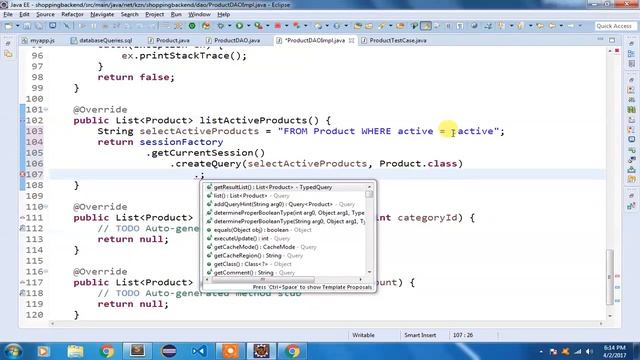Select getResultList() in the completion popup
640x360 pixels.
285,187
